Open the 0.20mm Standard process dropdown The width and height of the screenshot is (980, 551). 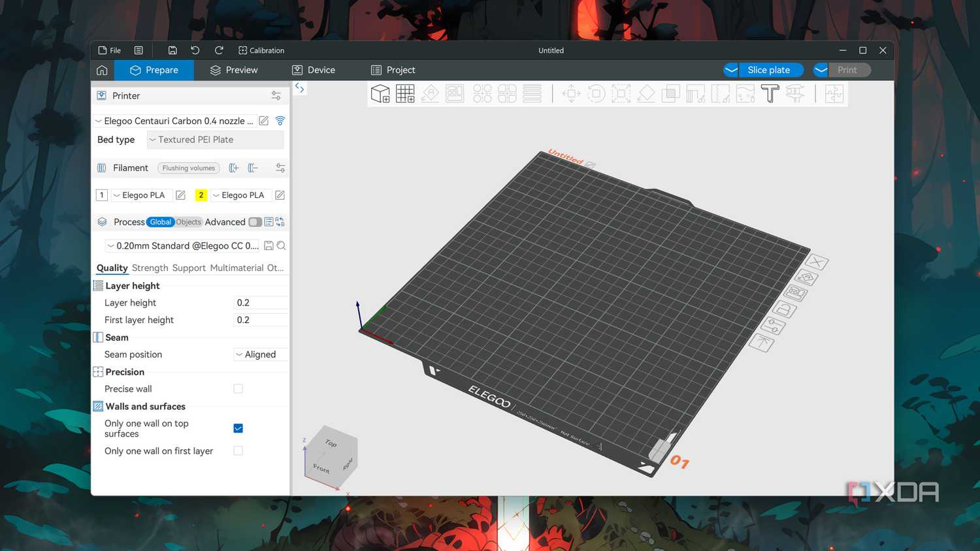(183, 245)
